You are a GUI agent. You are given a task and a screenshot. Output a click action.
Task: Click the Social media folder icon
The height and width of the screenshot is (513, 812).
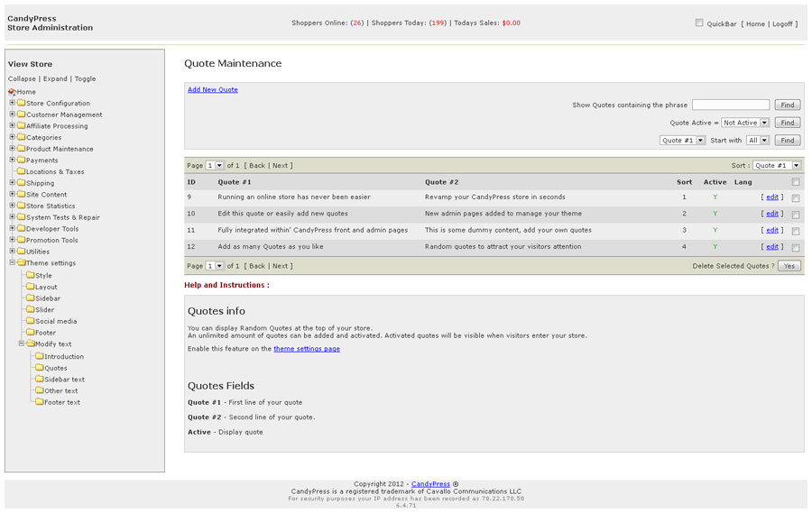click(x=31, y=320)
